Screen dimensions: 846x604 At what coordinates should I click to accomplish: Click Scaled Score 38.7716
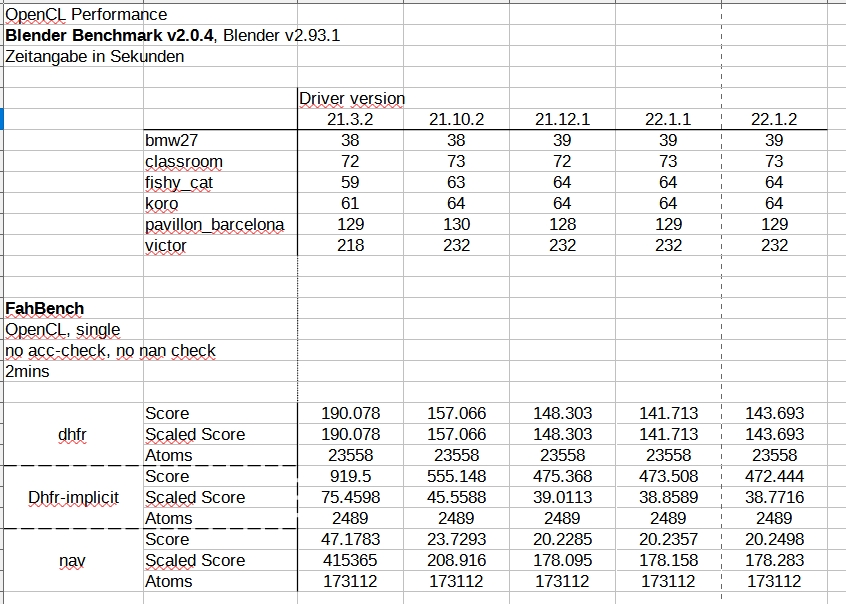774,498
